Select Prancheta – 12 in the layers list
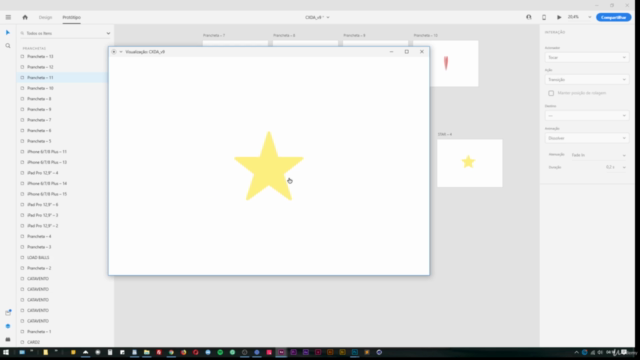Image resolution: width=640 pixels, height=360 pixels. click(x=62, y=67)
